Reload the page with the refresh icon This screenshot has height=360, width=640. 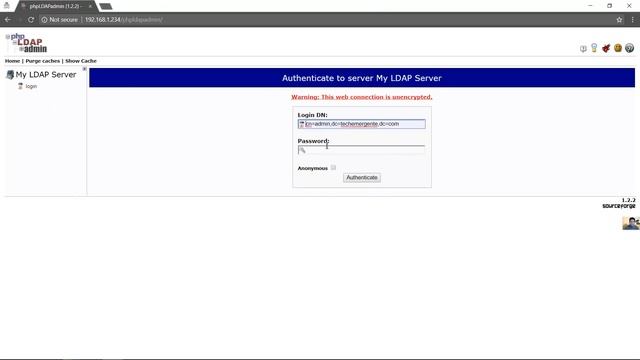[x=31, y=20]
